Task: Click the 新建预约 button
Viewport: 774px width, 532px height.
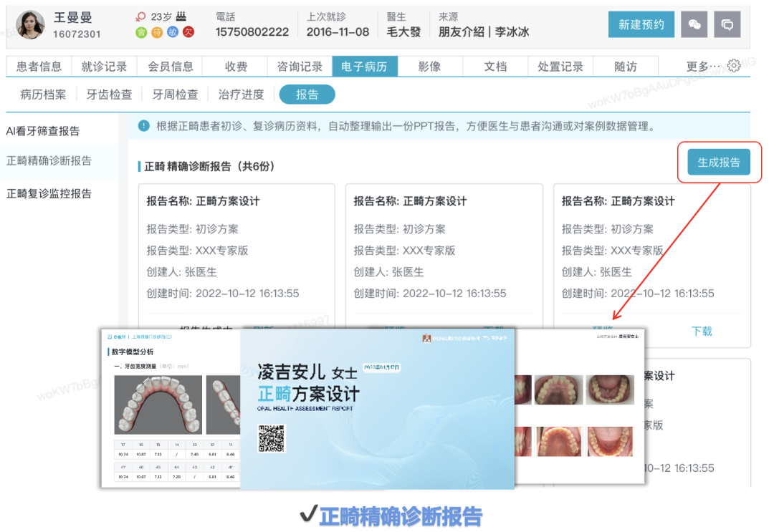Action: (x=641, y=24)
